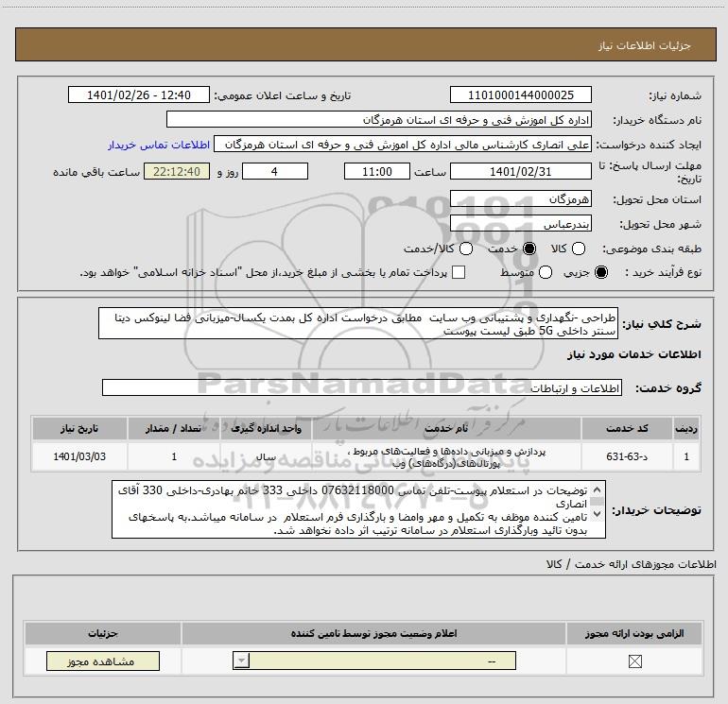
Task: Click the request creator field علی انصاری
Action: [403, 145]
